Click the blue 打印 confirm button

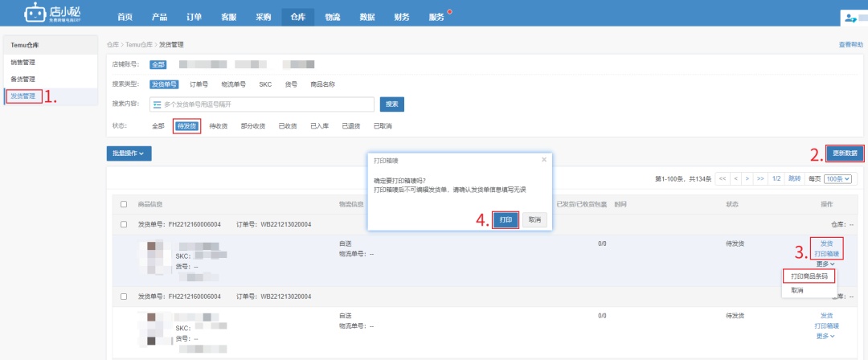click(x=506, y=219)
